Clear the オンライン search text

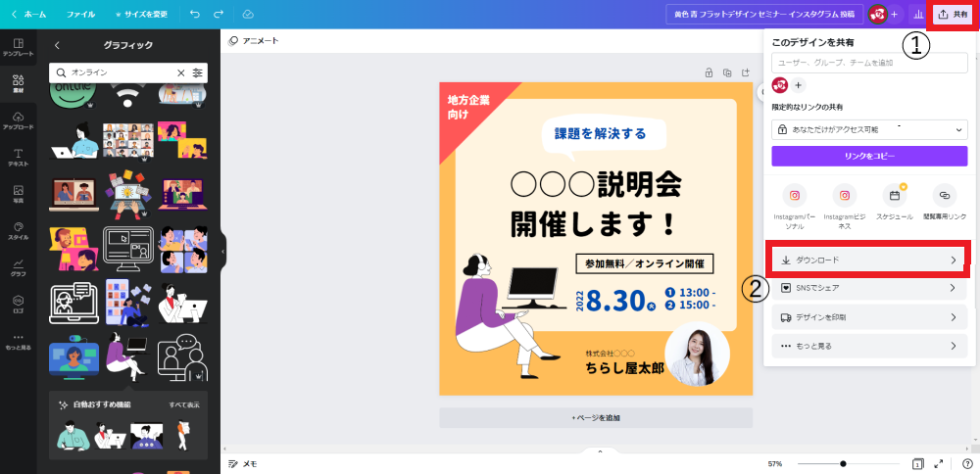[181, 73]
